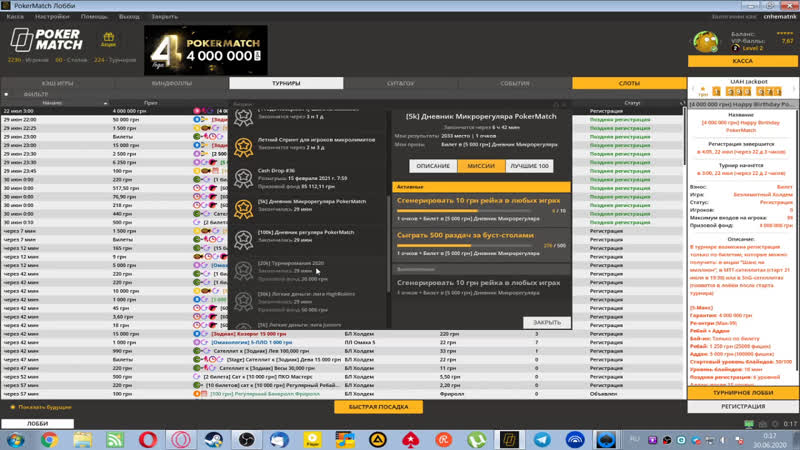This screenshot has width=800, height=450.
Task: Click the 10 грн рейка progress bar
Action: (x=464, y=211)
